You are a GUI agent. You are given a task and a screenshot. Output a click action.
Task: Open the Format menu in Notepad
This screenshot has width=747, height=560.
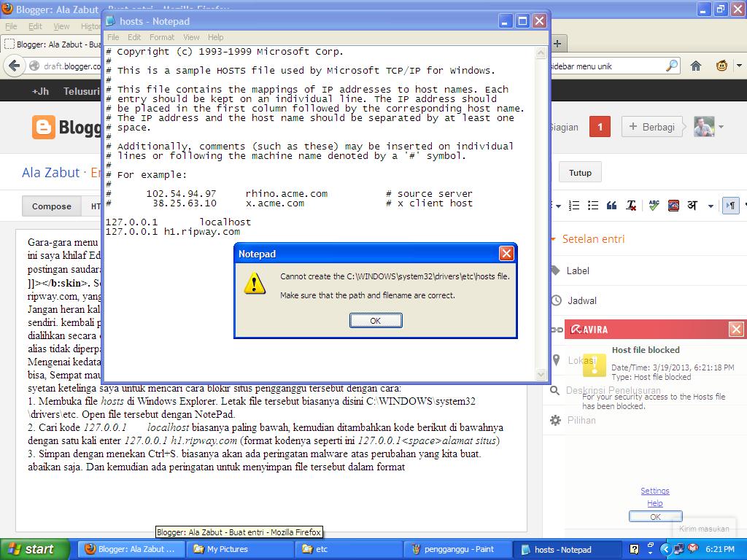coord(162,37)
